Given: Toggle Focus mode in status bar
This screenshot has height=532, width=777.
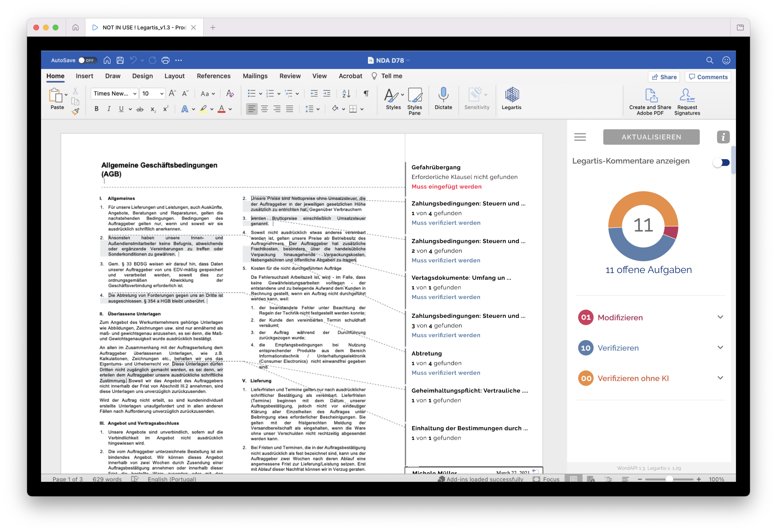Looking at the screenshot, I should click(x=546, y=479).
